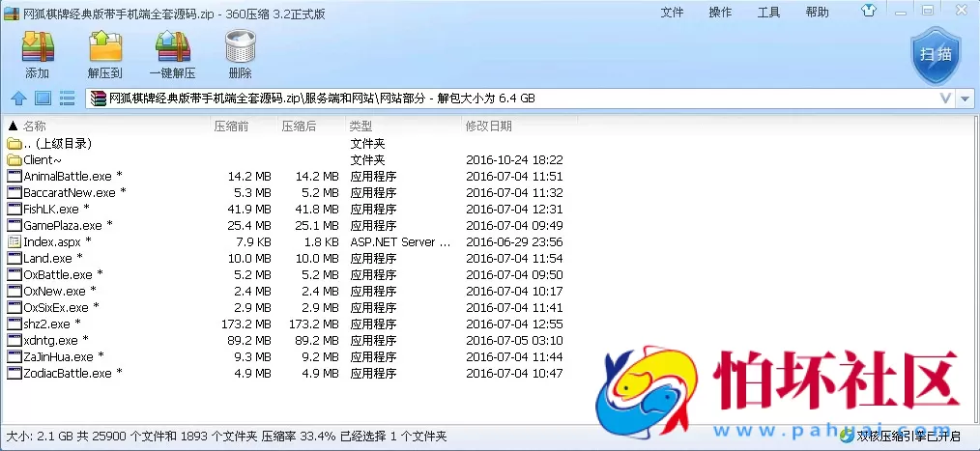The width and height of the screenshot is (980, 451).
Task: Click the ZaJinHua.exe file icon
Action: [14, 356]
